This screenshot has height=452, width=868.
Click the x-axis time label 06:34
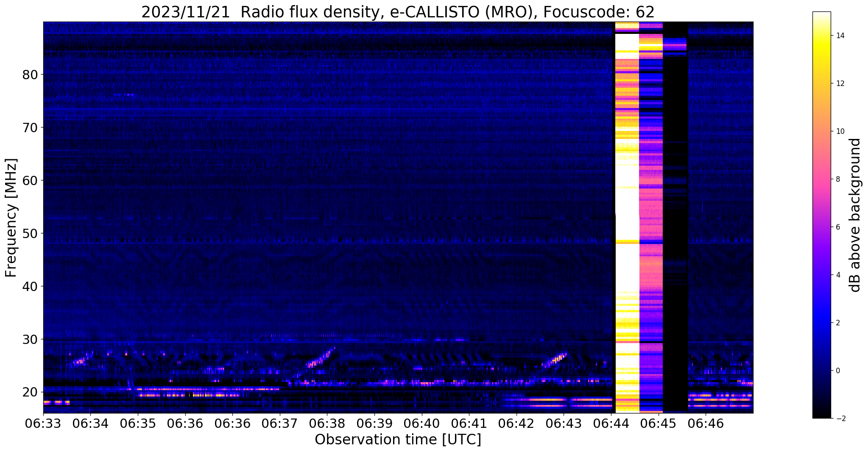click(90, 423)
